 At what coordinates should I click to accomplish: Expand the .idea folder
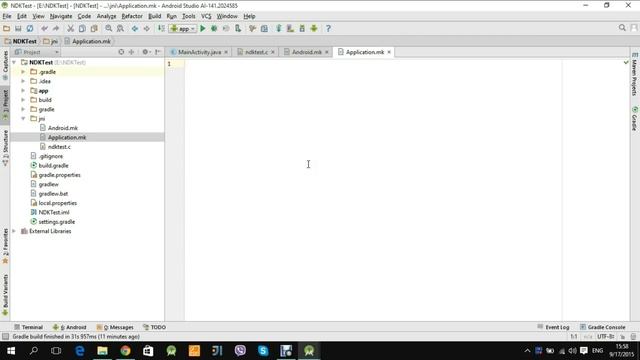(x=23, y=81)
